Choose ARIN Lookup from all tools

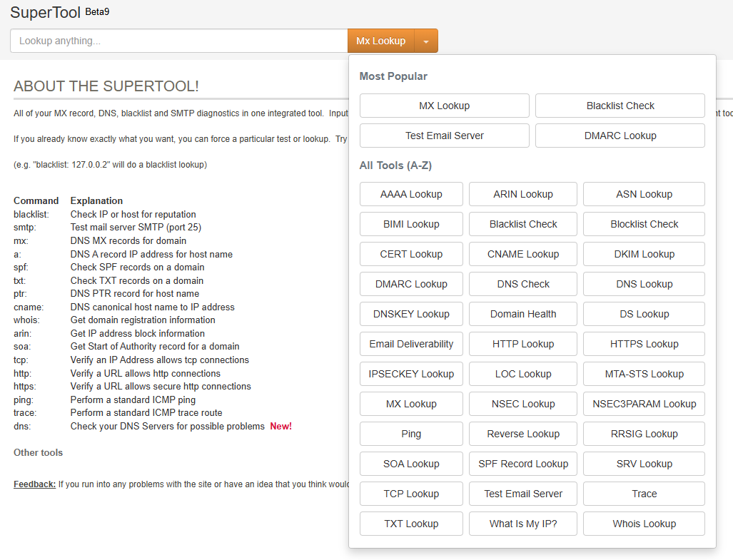click(523, 194)
